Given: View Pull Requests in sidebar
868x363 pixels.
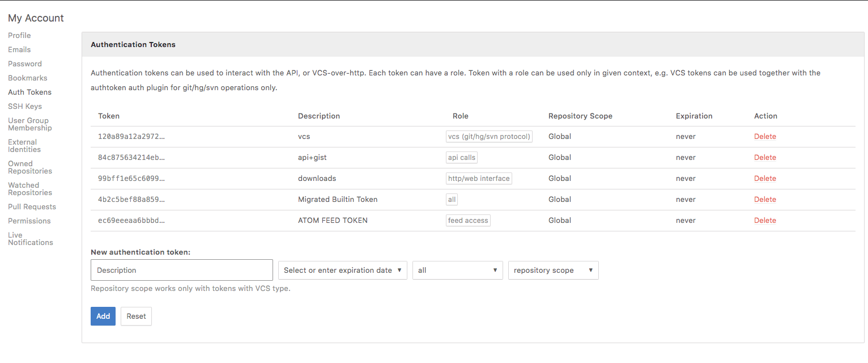Looking at the screenshot, I should [32, 206].
